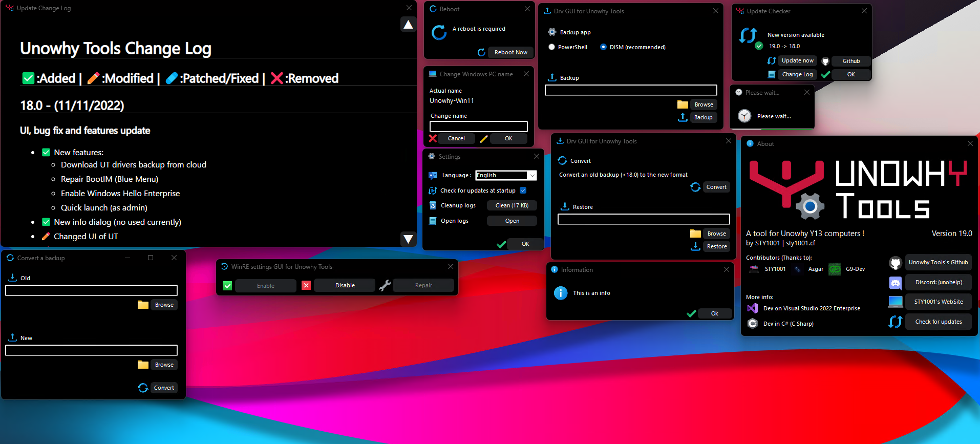The image size is (980, 444).
Task: Click the Backup path input field
Action: coord(631,90)
